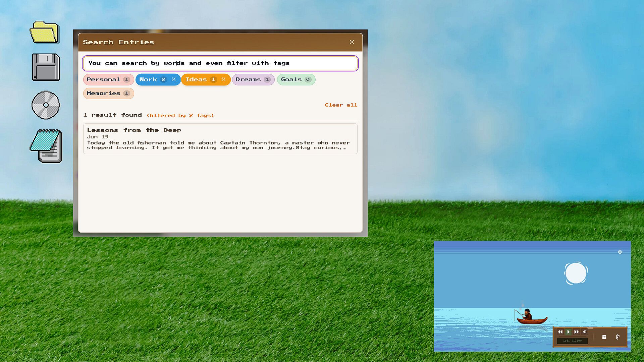Focus the search entries text field
This screenshot has width=644, height=362.
click(220, 63)
